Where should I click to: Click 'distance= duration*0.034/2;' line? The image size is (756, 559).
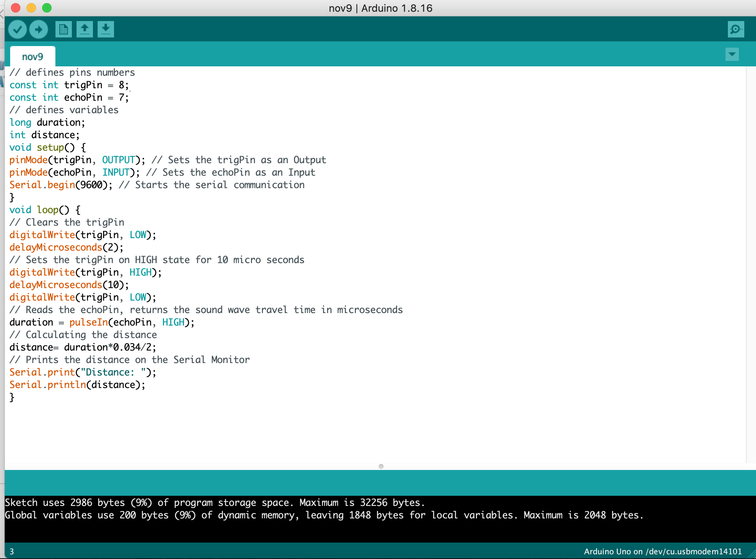(x=83, y=347)
